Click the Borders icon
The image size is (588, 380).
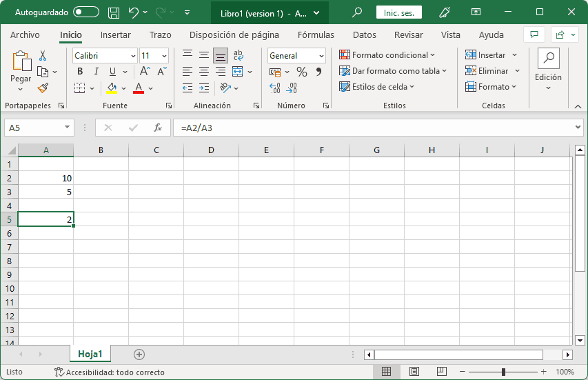[x=79, y=88]
